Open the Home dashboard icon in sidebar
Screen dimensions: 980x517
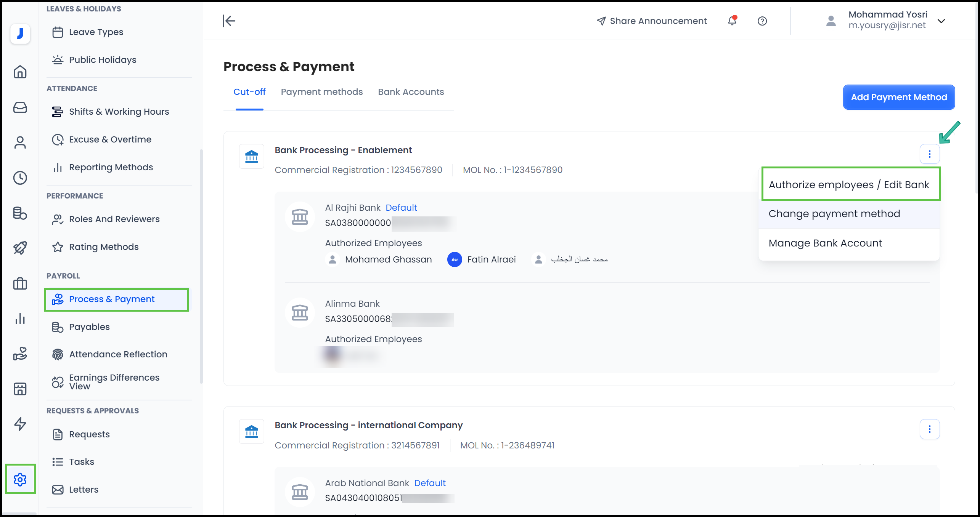pyautogui.click(x=20, y=72)
